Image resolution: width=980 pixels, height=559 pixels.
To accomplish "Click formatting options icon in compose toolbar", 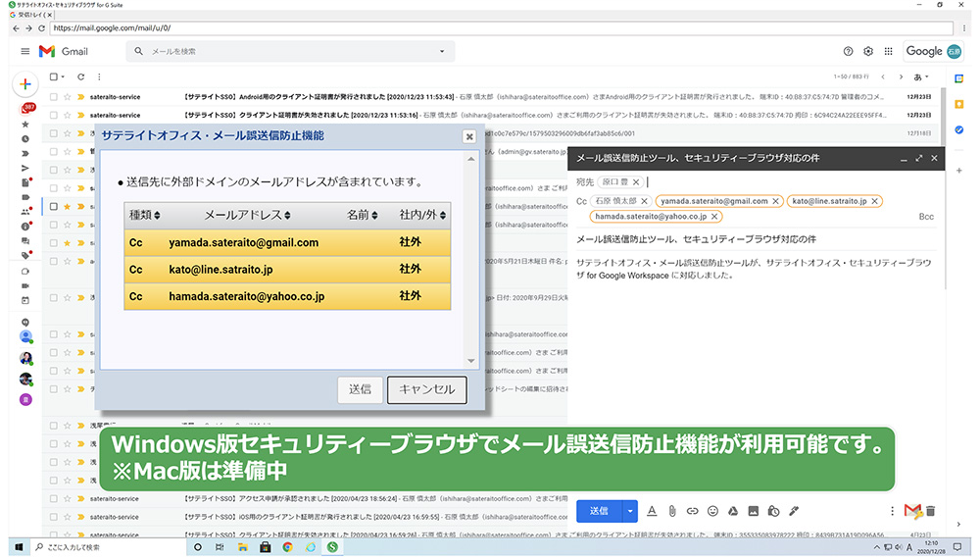I will click(x=652, y=511).
